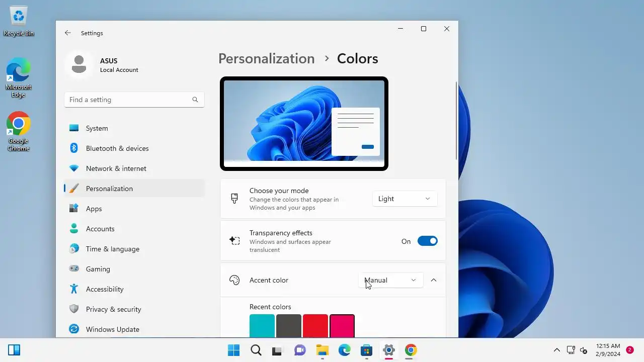The height and width of the screenshot is (362, 644).
Task: Open the Chat app on the taskbar
Action: click(x=300, y=350)
